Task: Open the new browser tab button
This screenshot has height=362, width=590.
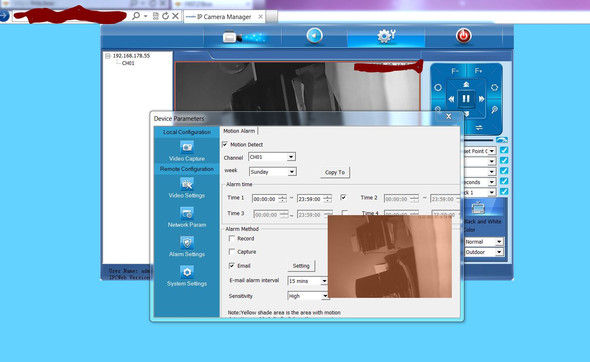Action: coord(272,17)
